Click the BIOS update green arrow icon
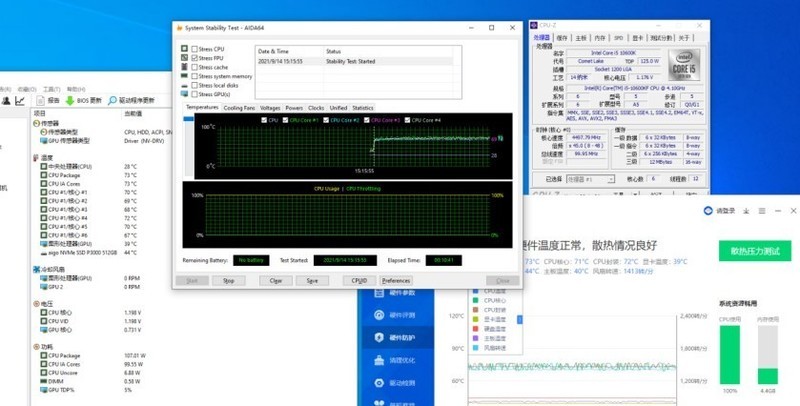Viewport: 800px width, 406px height. [69, 100]
